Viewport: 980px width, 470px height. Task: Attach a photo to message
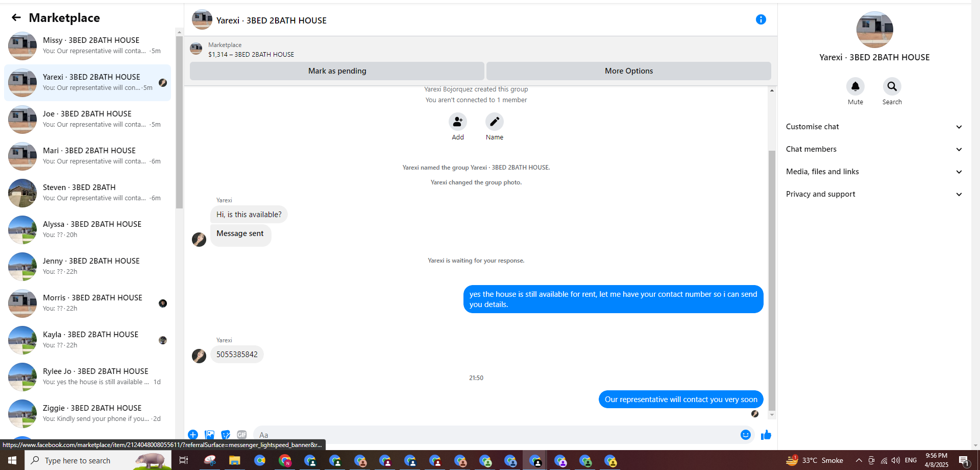(209, 435)
